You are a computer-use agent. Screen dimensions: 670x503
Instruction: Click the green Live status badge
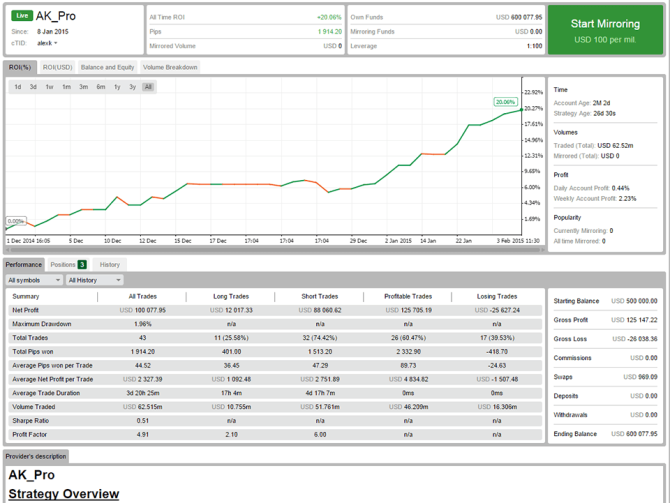point(22,16)
